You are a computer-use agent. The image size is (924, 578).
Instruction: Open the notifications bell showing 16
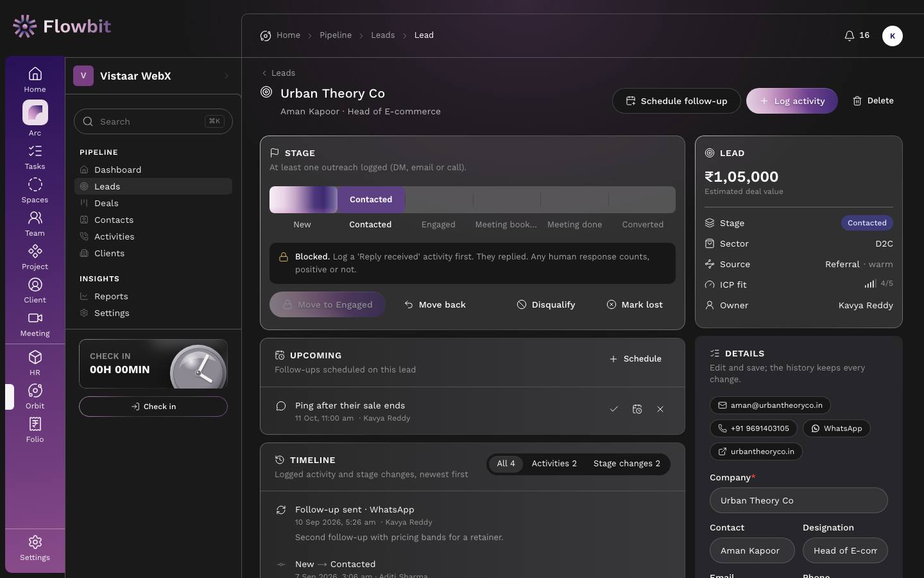point(857,35)
